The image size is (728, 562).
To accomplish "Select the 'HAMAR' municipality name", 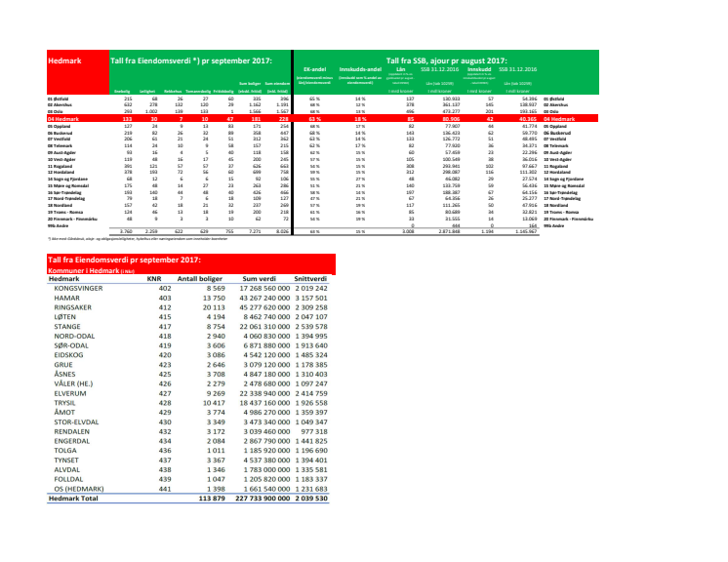I will tap(67, 298).
